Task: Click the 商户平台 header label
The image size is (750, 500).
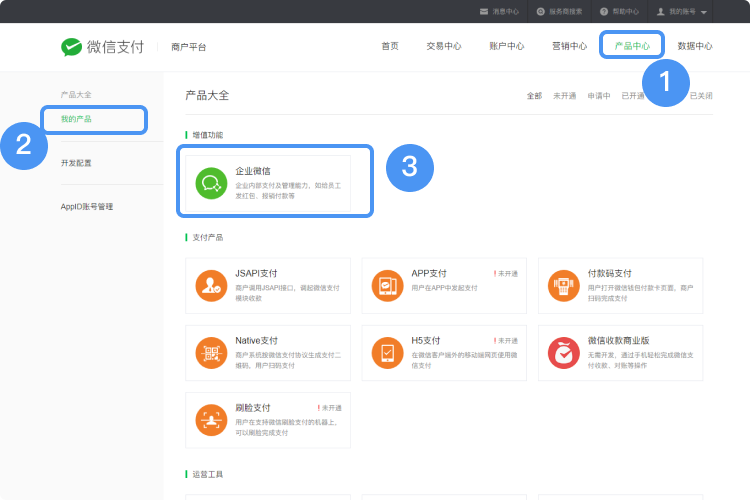Action: pos(188,47)
